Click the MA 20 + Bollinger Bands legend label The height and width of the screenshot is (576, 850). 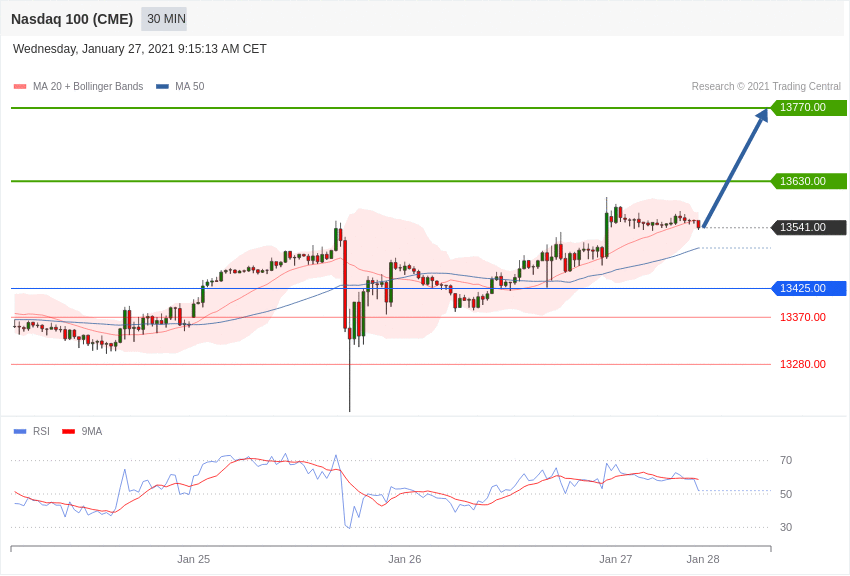click(x=88, y=86)
